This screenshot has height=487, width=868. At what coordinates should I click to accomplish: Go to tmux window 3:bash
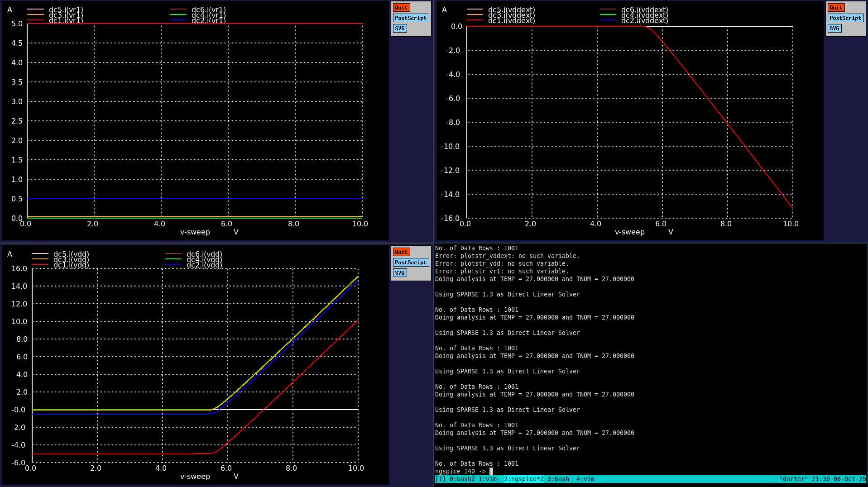[x=558, y=479]
